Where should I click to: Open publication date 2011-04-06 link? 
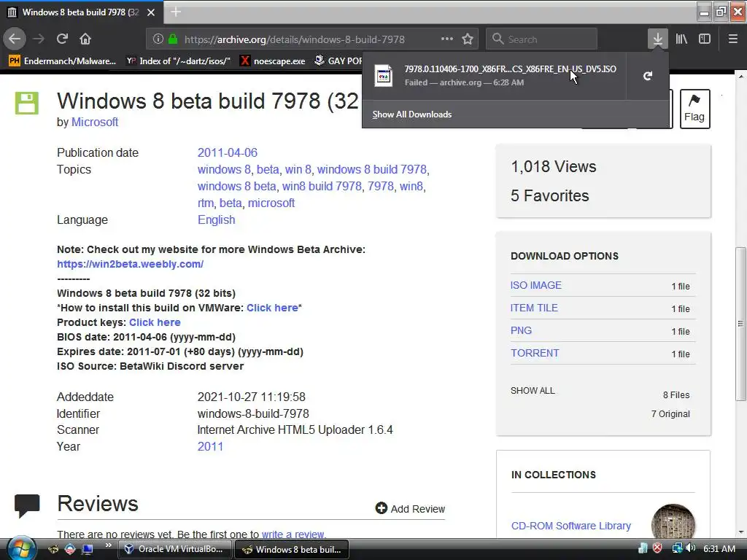pyautogui.click(x=228, y=152)
